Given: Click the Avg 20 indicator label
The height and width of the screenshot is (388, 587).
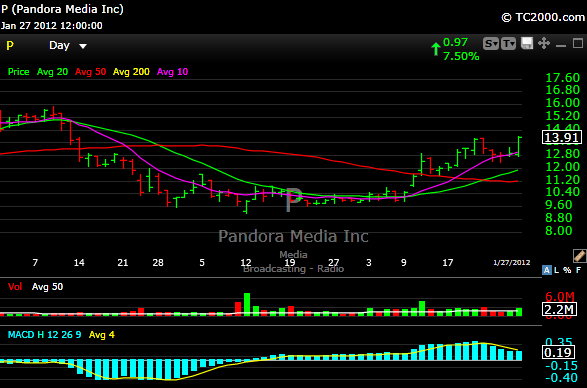Looking at the screenshot, I should pyautogui.click(x=52, y=72).
